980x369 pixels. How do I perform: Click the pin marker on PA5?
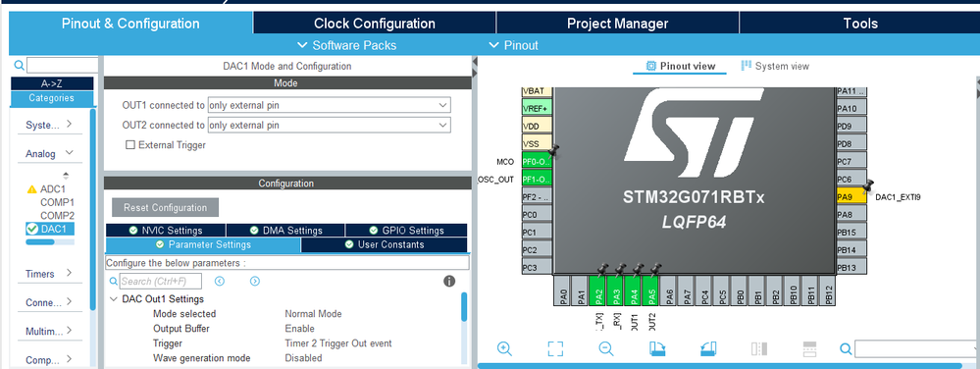point(655,270)
